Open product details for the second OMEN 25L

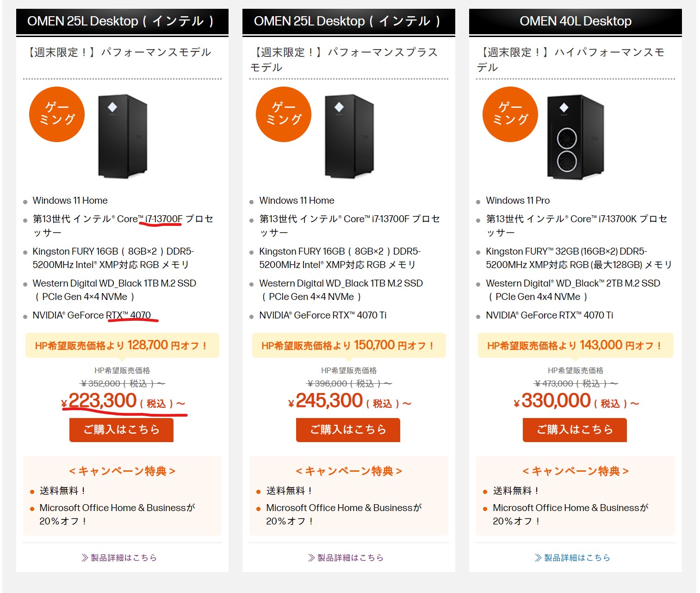click(346, 557)
